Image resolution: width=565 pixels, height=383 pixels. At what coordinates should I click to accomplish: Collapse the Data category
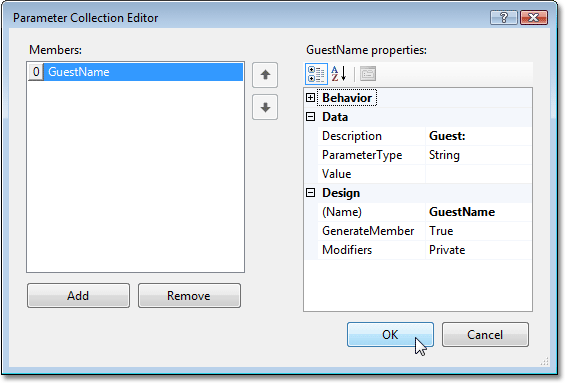[x=310, y=117]
